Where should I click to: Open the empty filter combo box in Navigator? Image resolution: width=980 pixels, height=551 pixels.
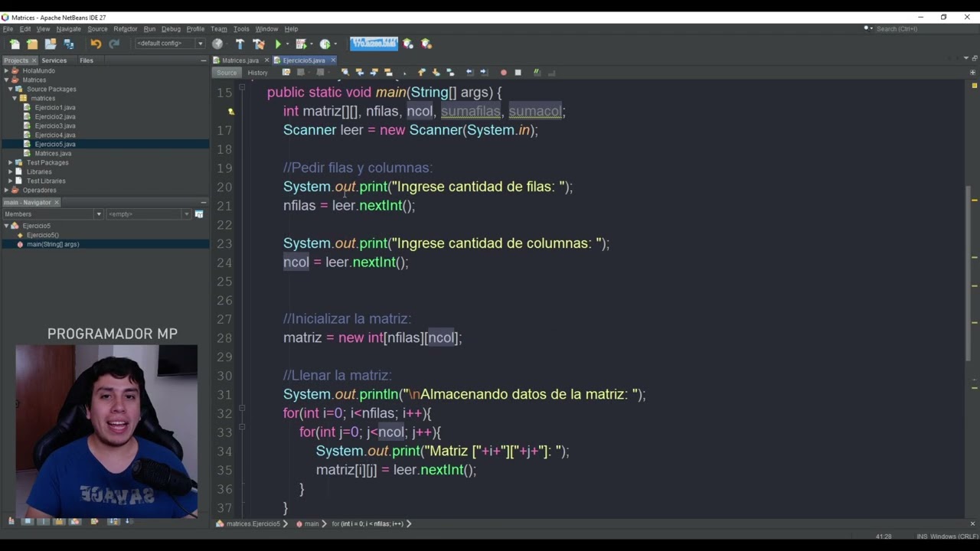click(149, 214)
